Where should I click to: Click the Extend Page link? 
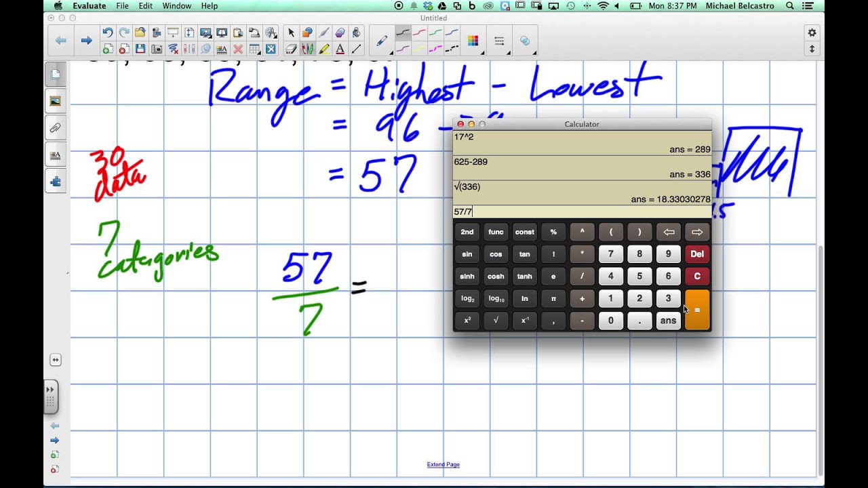click(x=443, y=464)
